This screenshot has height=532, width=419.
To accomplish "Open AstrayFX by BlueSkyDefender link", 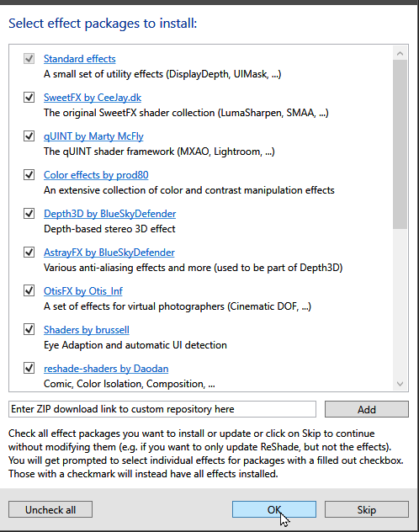I will click(109, 252).
